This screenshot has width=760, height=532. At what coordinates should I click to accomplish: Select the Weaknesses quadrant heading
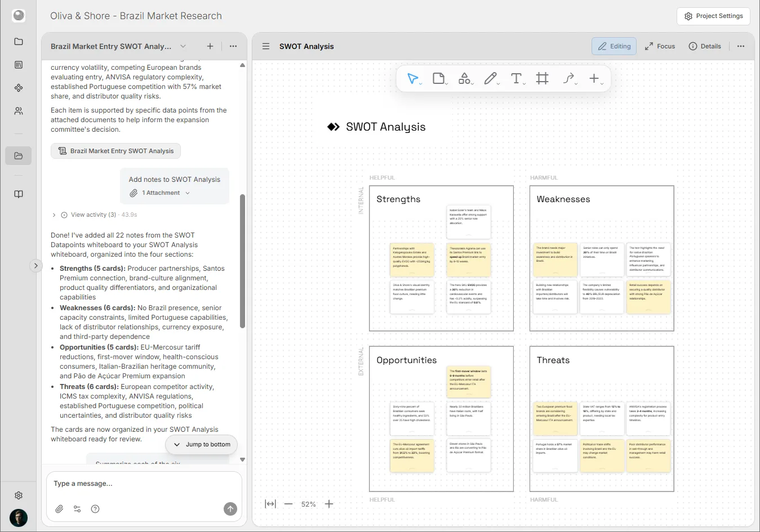563,199
